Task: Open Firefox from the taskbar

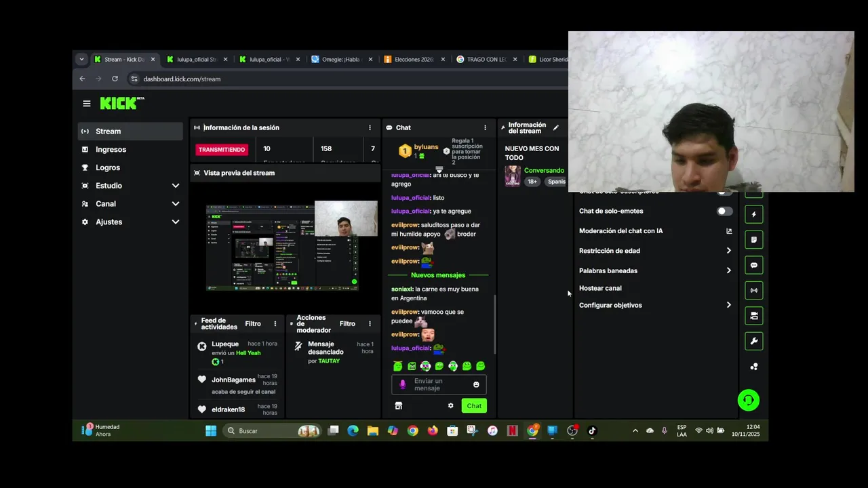Action: pyautogui.click(x=433, y=430)
